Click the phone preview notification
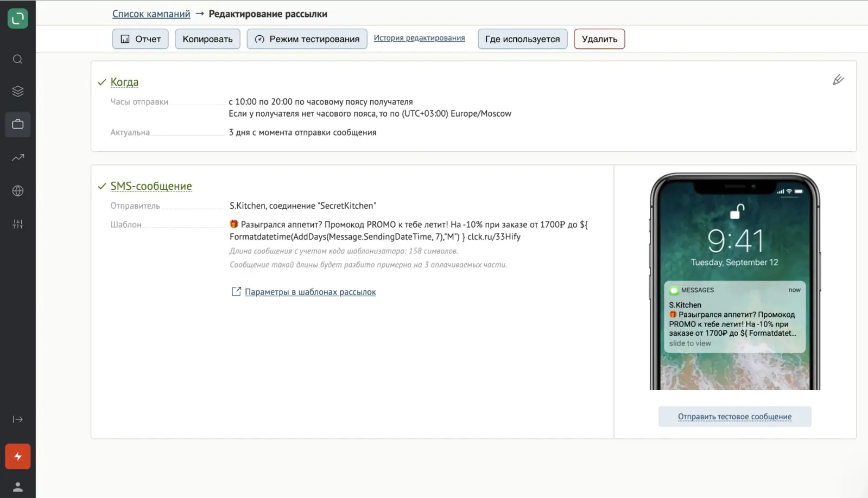This screenshot has width=868, height=498. (x=734, y=317)
